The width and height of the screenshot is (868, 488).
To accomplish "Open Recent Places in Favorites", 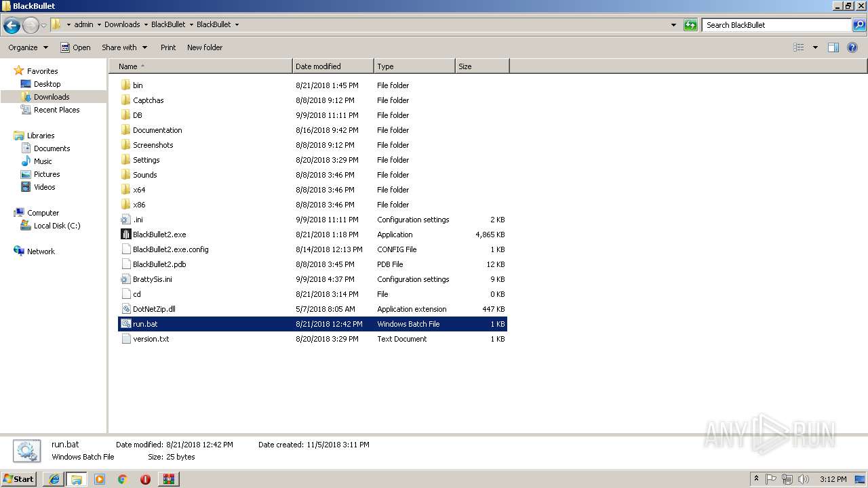I will point(56,110).
